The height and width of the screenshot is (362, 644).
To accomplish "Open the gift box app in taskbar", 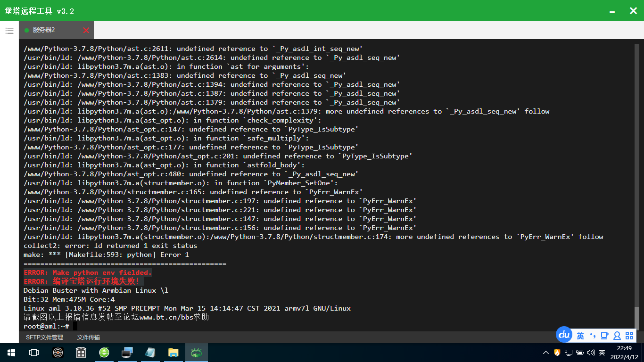I will [81, 353].
